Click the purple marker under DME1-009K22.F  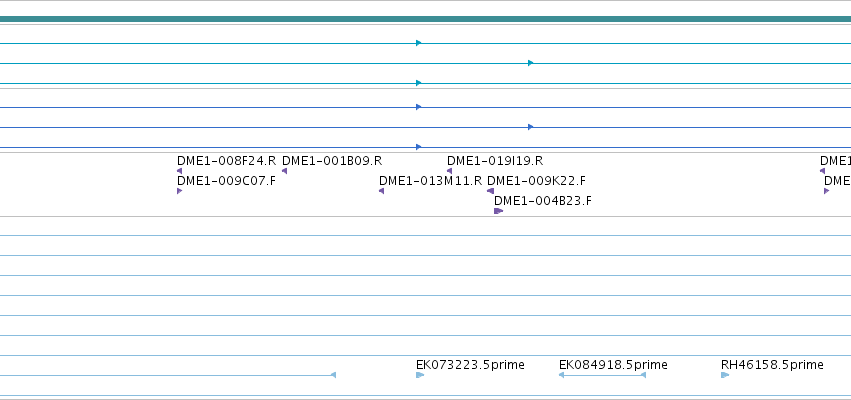coord(491,191)
